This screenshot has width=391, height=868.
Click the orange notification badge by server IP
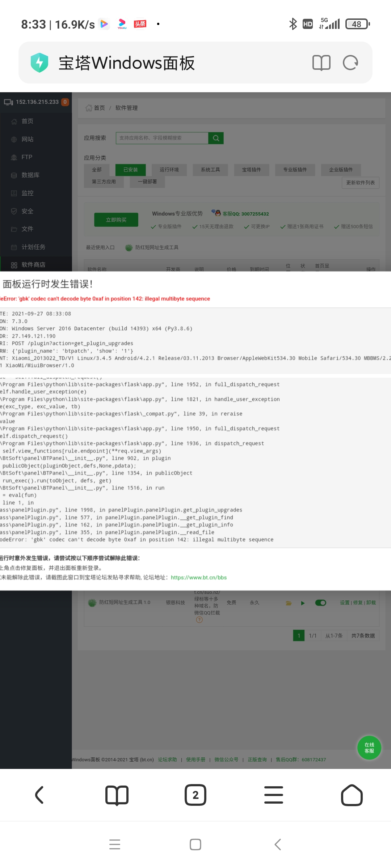(x=65, y=102)
